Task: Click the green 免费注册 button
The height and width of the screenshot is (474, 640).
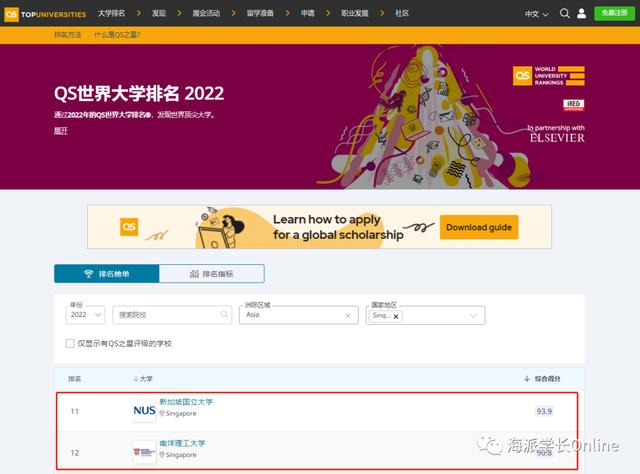Action: click(x=614, y=13)
